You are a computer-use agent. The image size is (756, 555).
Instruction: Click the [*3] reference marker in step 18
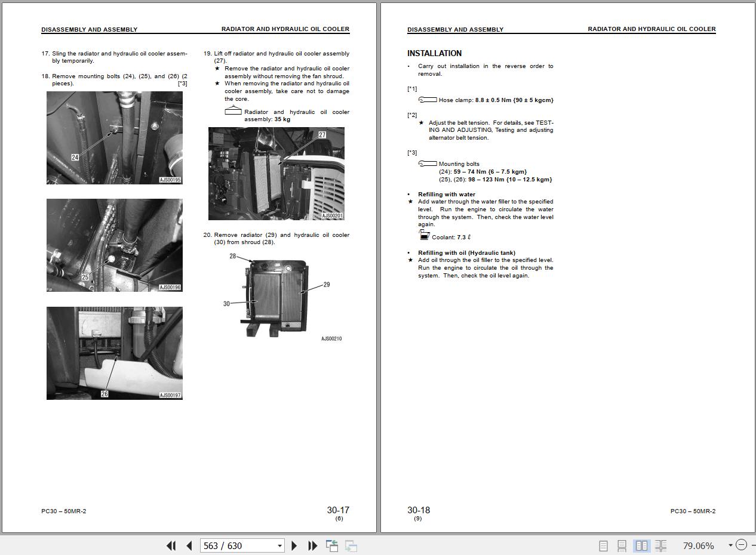pos(183,84)
